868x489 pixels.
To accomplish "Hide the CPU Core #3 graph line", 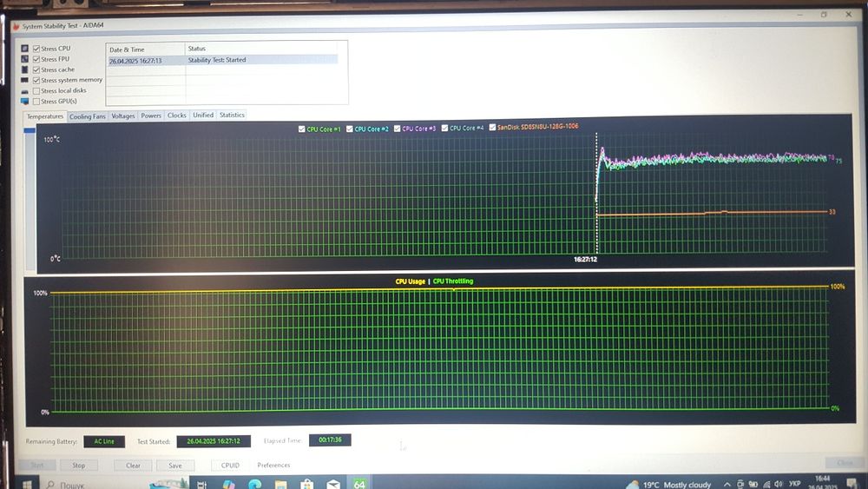I will (397, 129).
